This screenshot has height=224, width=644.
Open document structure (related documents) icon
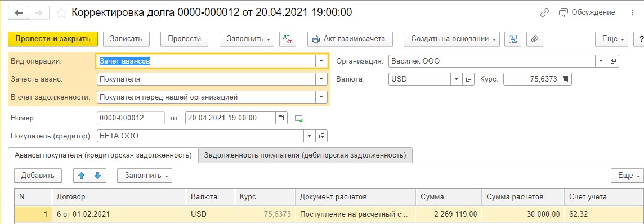click(512, 39)
